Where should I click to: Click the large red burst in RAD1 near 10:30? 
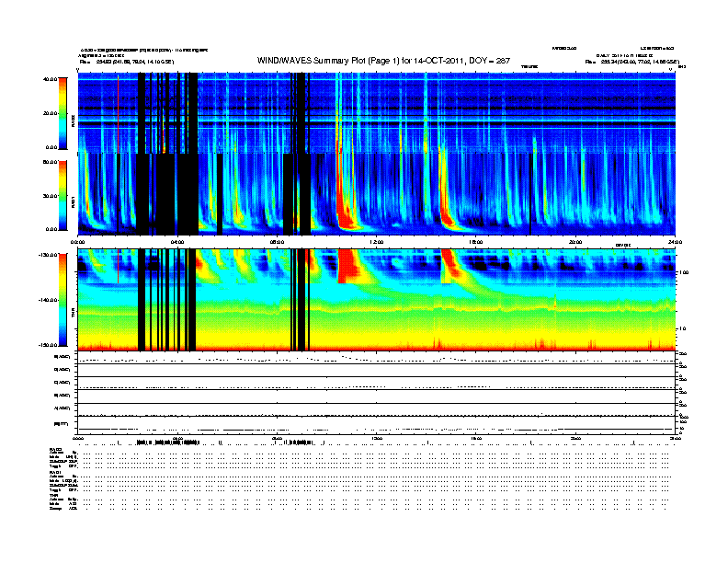345,200
